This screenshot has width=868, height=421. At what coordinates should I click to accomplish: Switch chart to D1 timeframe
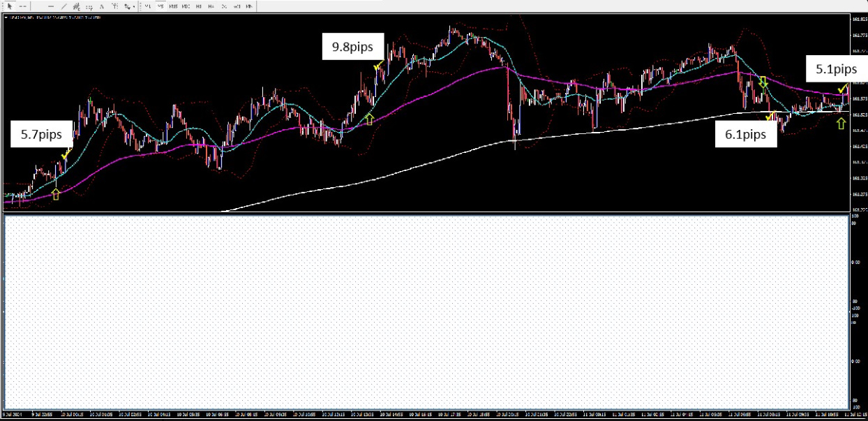(x=224, y=6)
